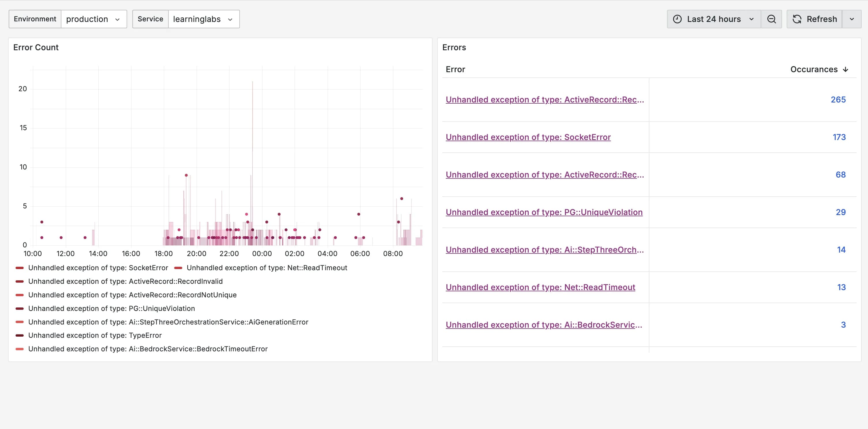Expand the Environment production dropdown
This screenshot has width=868, height=429.
coord(93,19)
